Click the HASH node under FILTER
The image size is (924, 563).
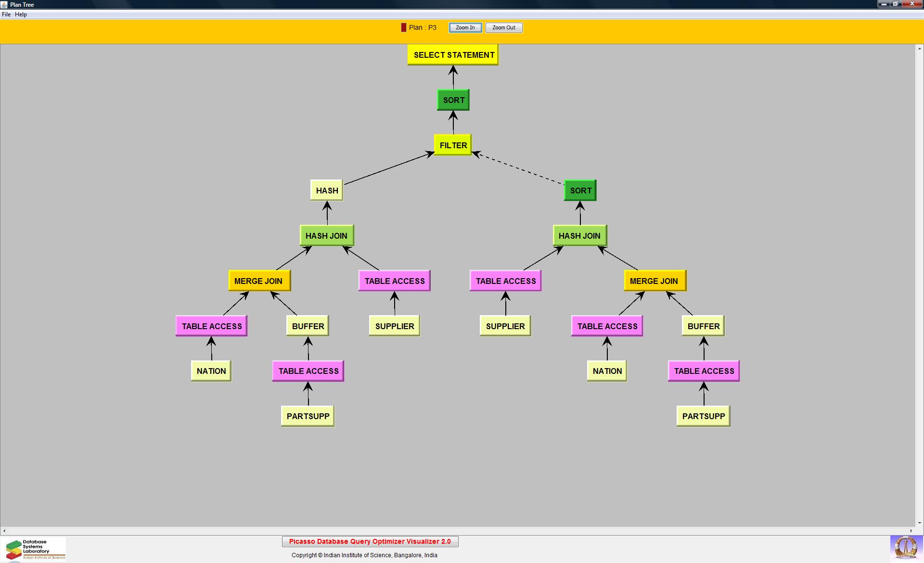pyautogui.click(x=327, y=191)
